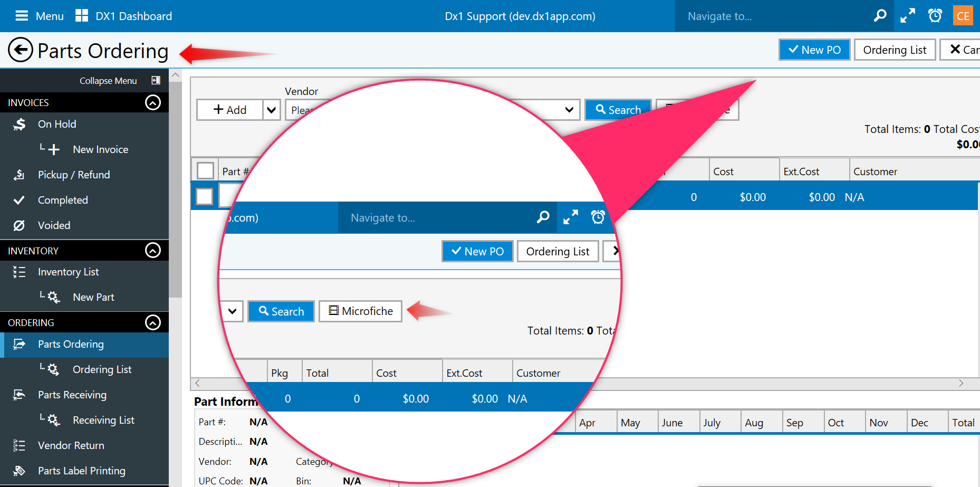Click the New Part gear icon
This screenshot has width=980, height=487.
click(x=54, y=297)
